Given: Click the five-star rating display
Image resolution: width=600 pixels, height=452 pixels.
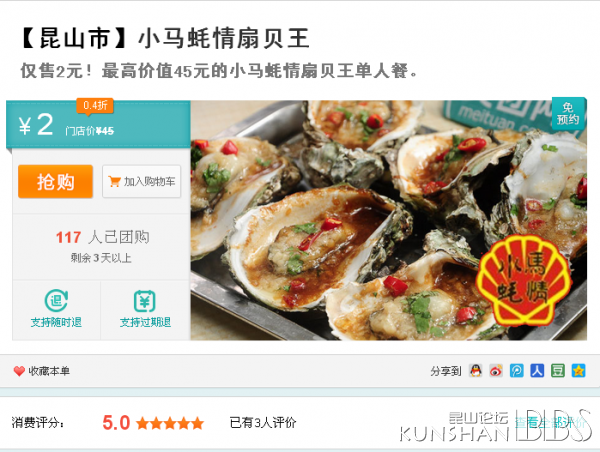Looking at the screenshot, I should (x=170, y=423).
